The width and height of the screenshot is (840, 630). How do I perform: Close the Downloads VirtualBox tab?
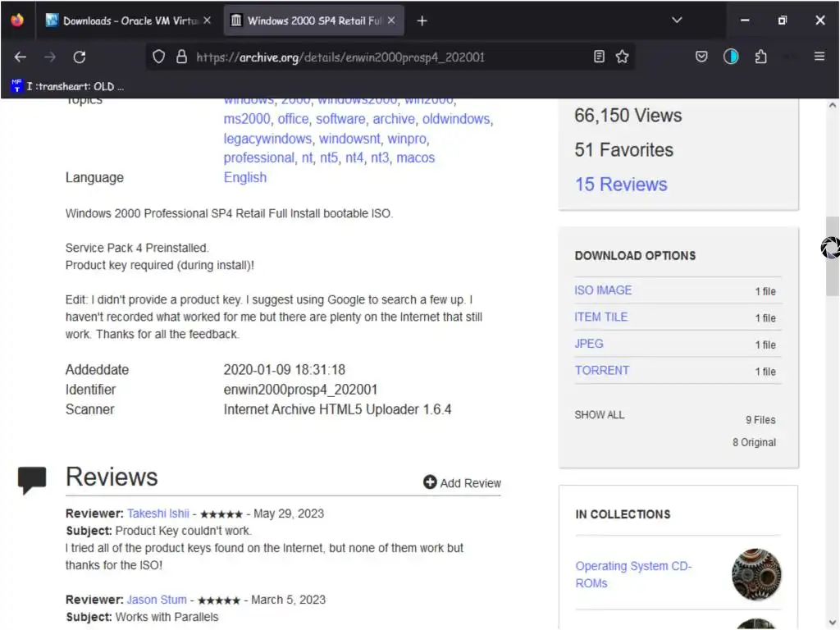point(208,21)
